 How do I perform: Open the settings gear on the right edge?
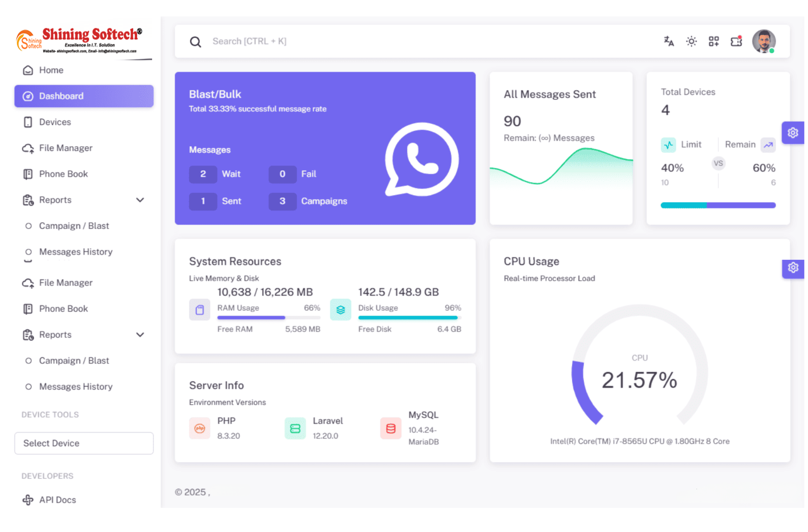tap(793, 133)
